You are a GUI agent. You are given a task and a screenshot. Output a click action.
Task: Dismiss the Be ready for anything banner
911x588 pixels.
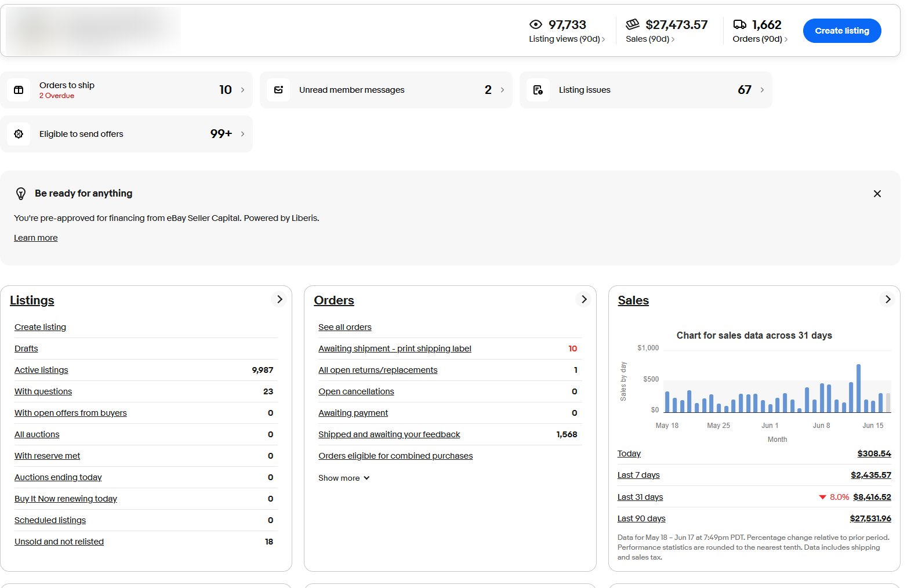coord(877,194)
